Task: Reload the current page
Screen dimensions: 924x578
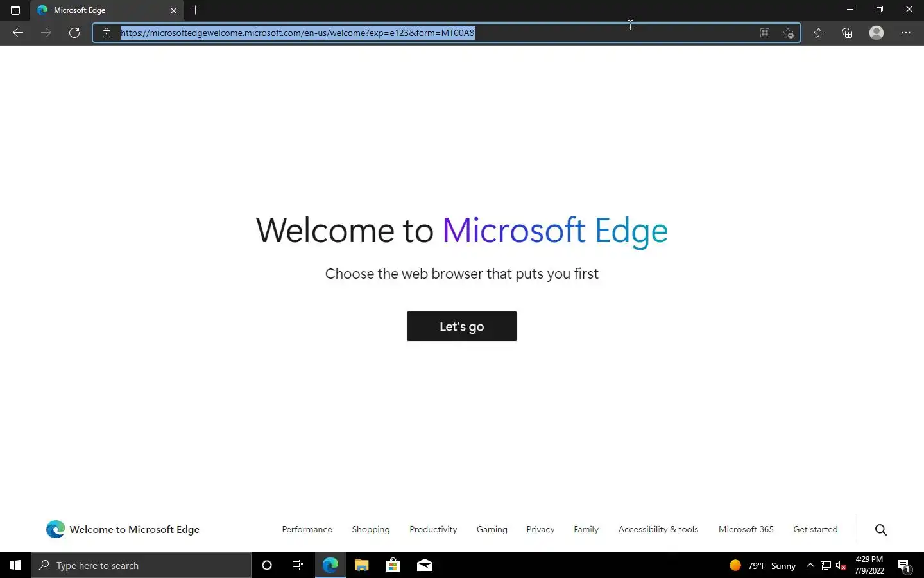Action: coord(74,33)
